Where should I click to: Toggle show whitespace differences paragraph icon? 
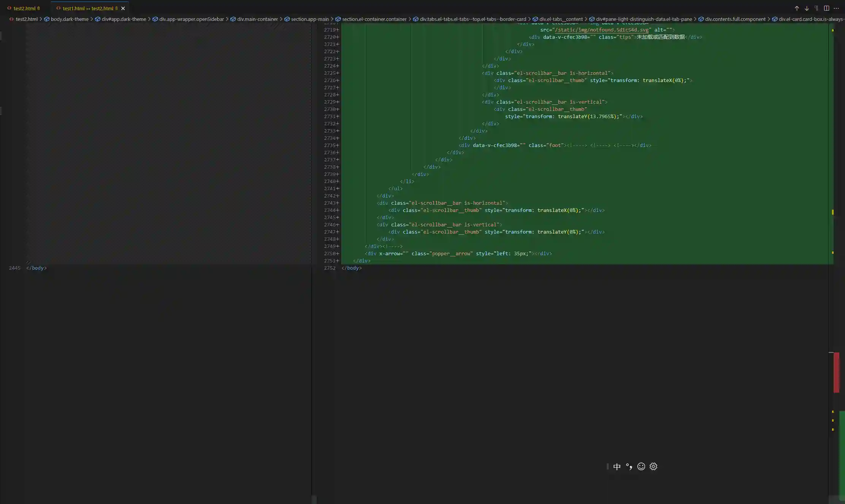[x=816, y=8]
